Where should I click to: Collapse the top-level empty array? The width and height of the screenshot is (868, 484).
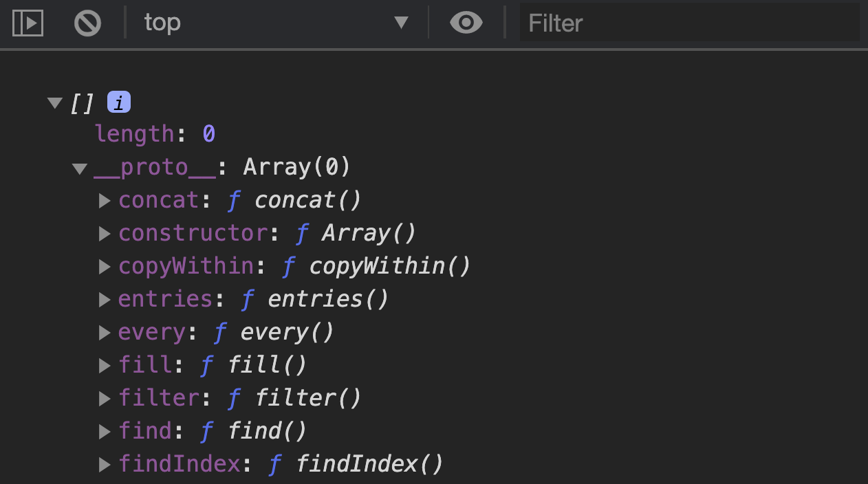tap(54, 102)
